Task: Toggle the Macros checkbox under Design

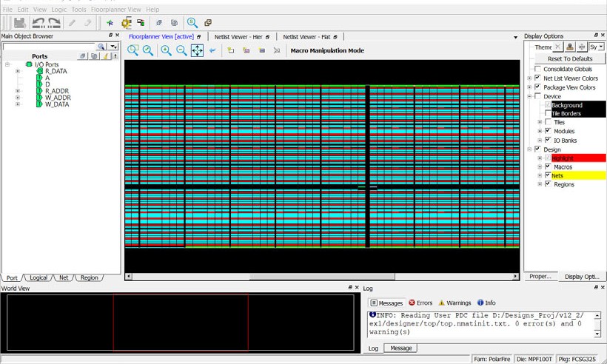Action: (548, 166)
